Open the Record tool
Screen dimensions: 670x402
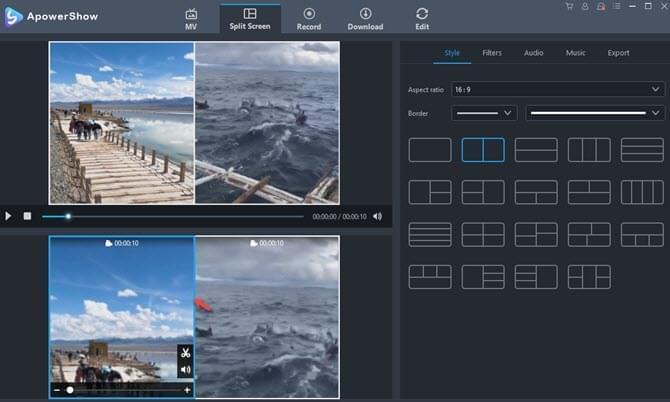click(309, 19)
